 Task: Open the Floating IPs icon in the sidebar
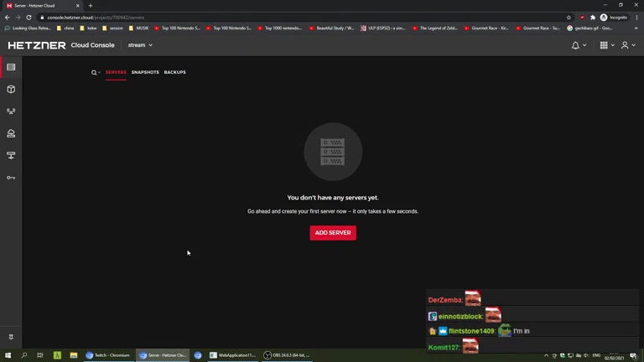point(11,155)
